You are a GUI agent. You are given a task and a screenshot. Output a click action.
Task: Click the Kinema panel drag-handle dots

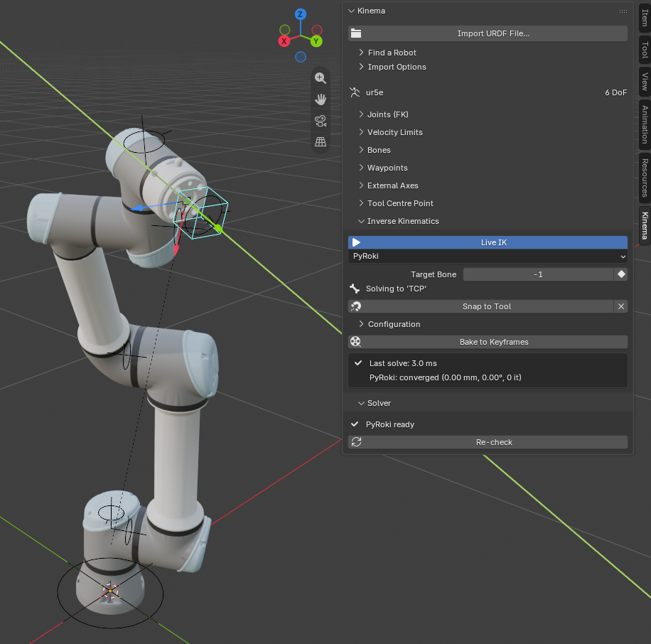[623, 11]
